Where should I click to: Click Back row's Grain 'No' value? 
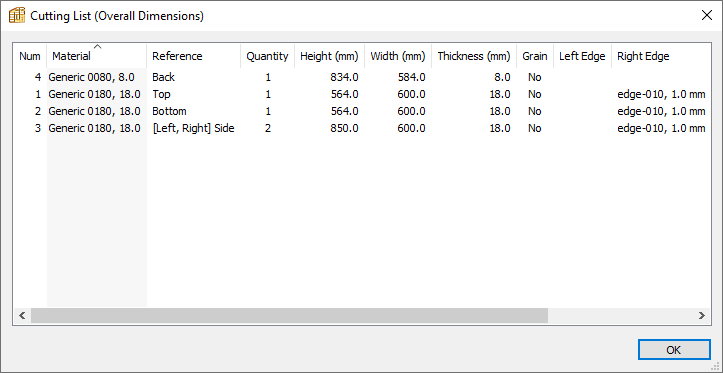point(535,77)
